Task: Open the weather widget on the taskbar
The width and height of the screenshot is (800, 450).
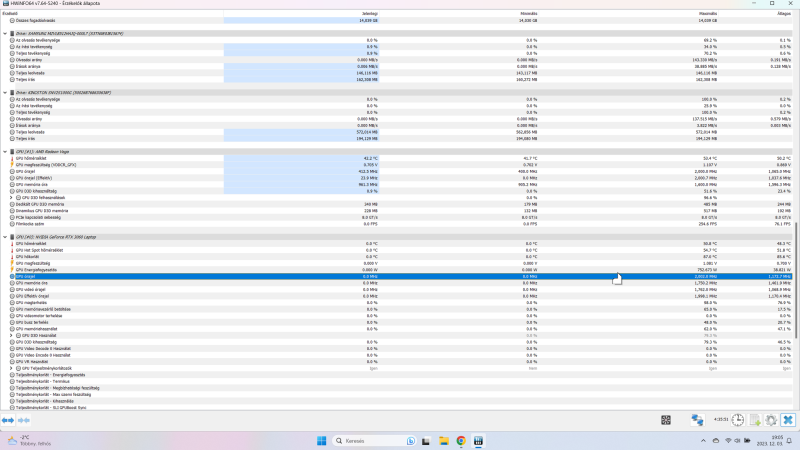Action: [x=29, y=441]
